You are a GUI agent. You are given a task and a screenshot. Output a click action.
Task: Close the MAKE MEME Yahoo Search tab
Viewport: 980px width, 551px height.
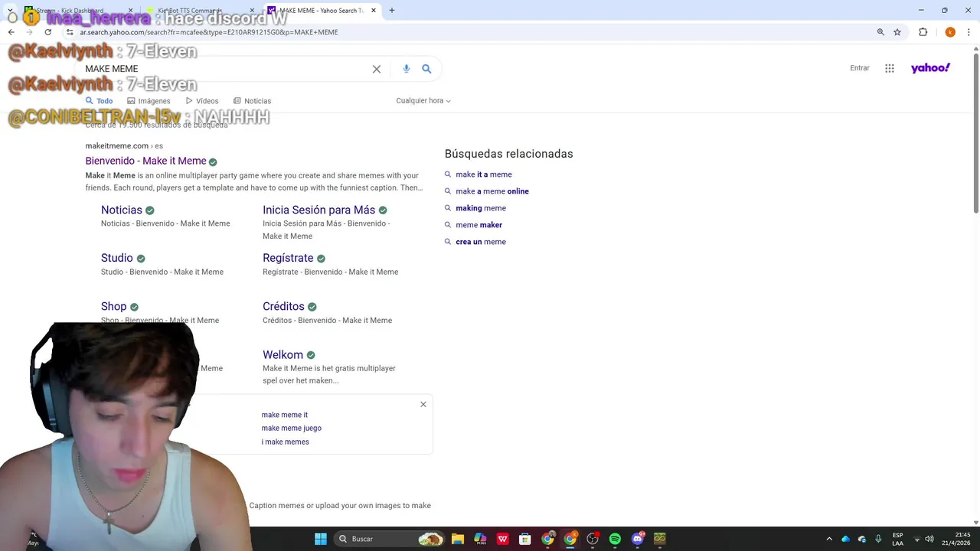[374, 11]
